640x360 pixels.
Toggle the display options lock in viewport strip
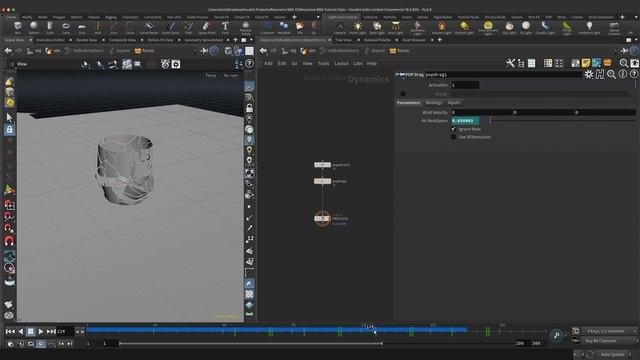click(249, 108)
